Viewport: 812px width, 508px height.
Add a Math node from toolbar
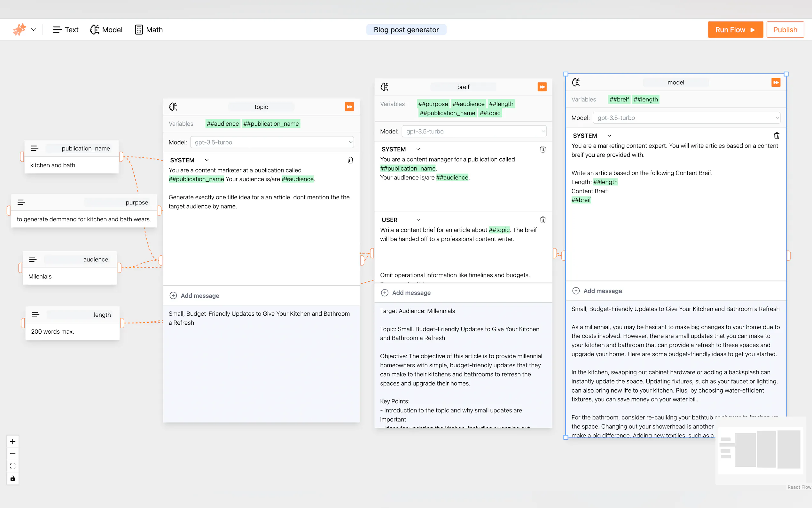click(x=149, y=29)
